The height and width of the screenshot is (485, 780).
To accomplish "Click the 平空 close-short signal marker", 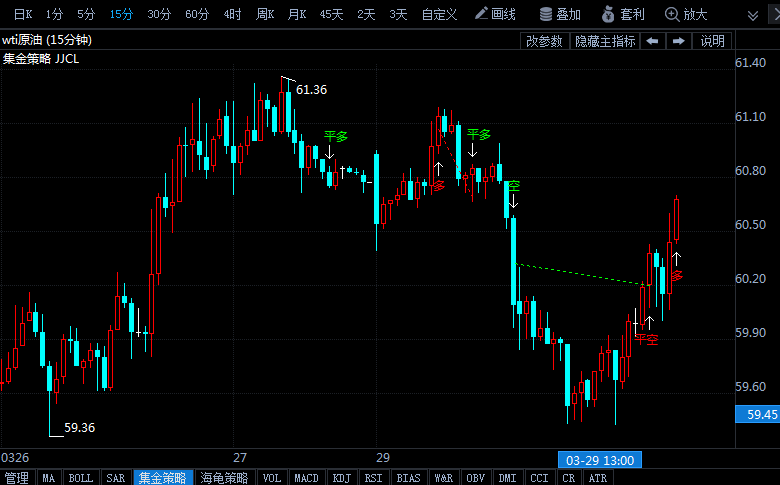I will coord(646,340).
